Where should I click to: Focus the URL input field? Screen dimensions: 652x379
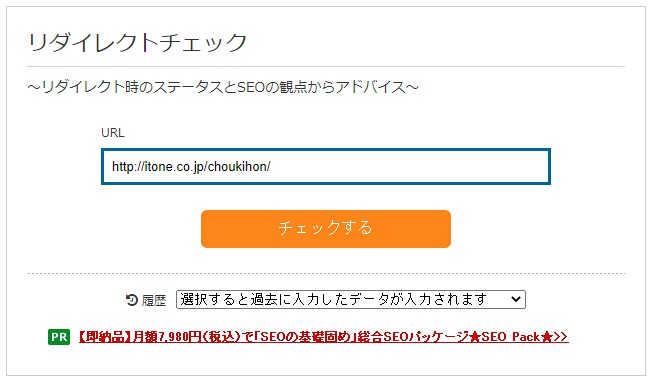[x=326, y=166]
